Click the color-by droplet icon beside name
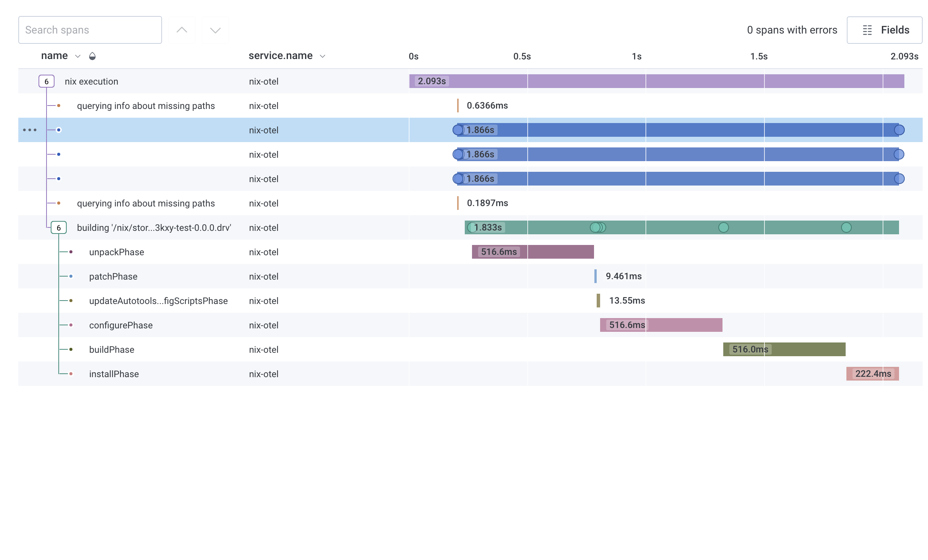The image size is (928, 560). coord(92,56)
